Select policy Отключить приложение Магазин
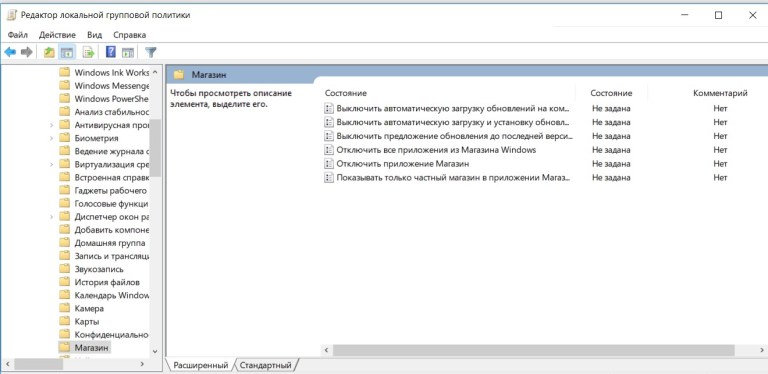Viewport: 768px width, 374px height. point(403,164)
